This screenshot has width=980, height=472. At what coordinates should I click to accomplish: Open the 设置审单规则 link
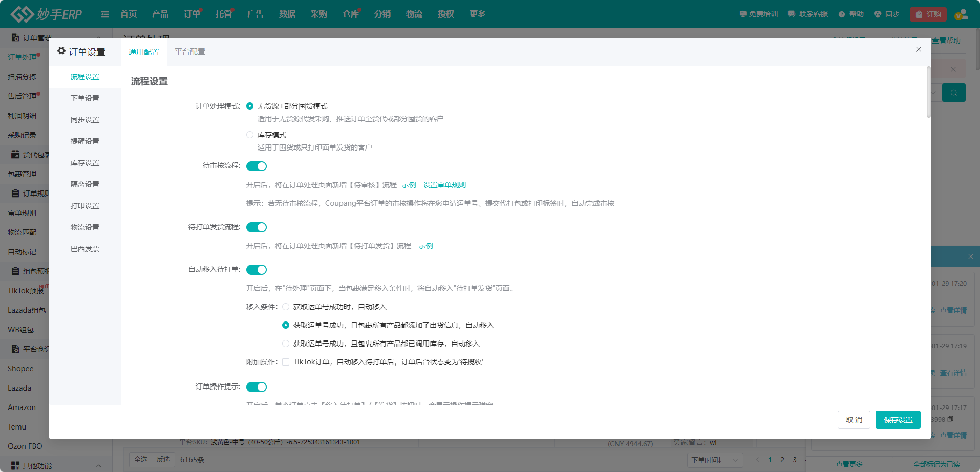[444, 185]
